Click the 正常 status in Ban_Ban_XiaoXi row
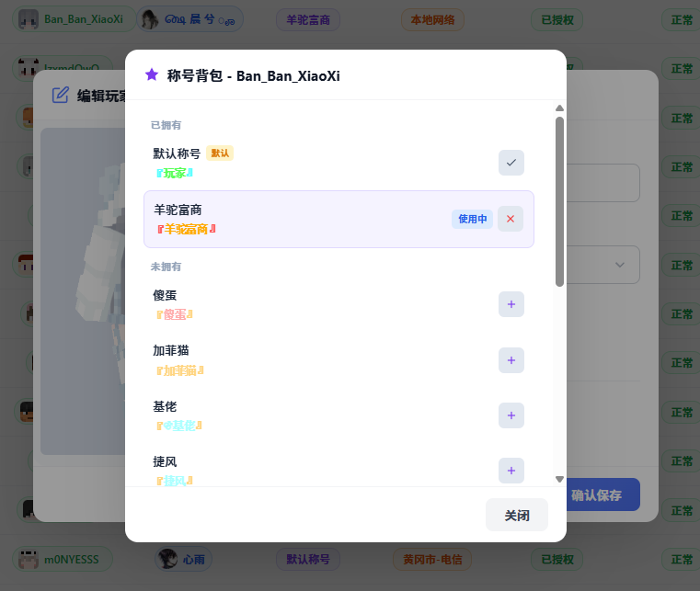This screenshot has height=591, width=700. tap(682, 20)
